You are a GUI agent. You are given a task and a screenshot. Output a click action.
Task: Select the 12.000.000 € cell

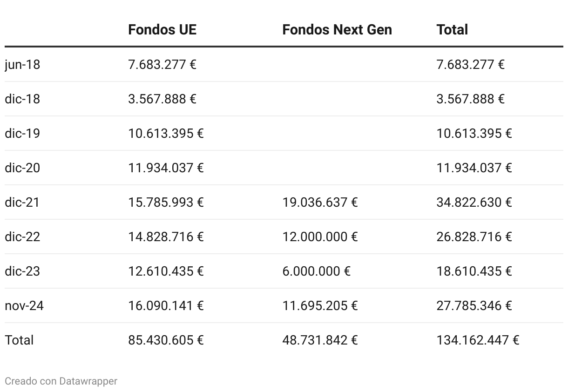point(320,237)
